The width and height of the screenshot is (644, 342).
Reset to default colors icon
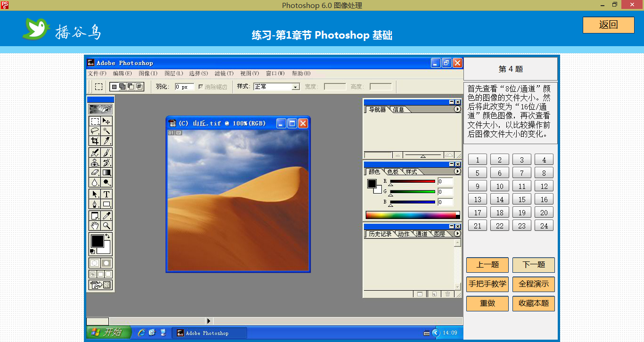pyautogui.click(x=92, y=252)
